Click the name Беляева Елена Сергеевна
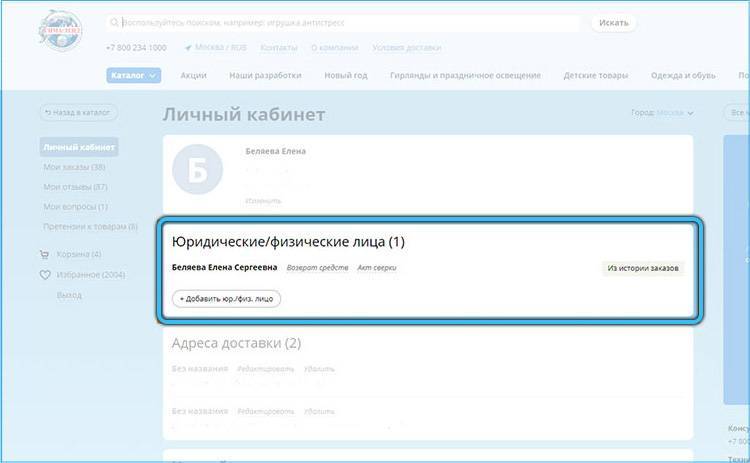Screen dimensions: 750x463 (x=224, y=267)
